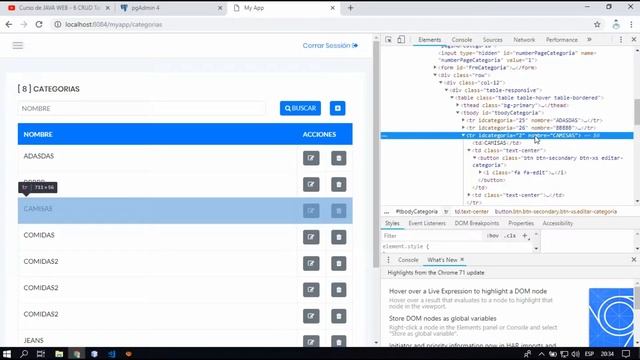The height and width of the screenshot is (360, 640).
Task: Click the blue add category plus button
Action: [x=338, y=108]
